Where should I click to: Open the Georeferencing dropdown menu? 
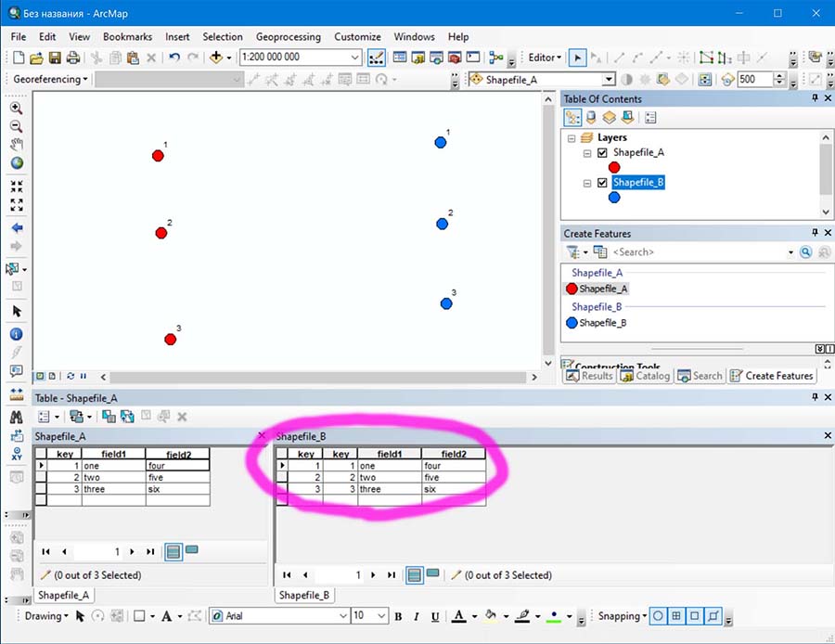(51, 80)
